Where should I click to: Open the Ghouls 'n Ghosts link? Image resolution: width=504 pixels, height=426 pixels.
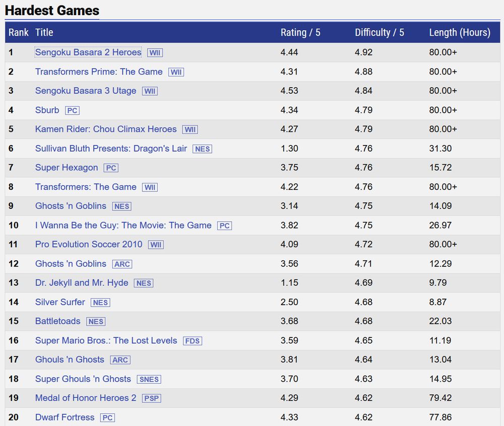[x=70, y=360]
